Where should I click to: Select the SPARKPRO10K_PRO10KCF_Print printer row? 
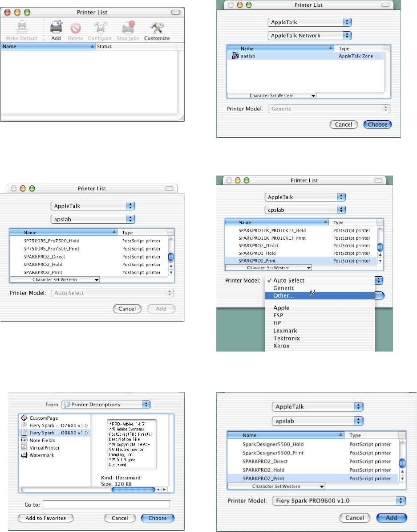tap(301, 238)
